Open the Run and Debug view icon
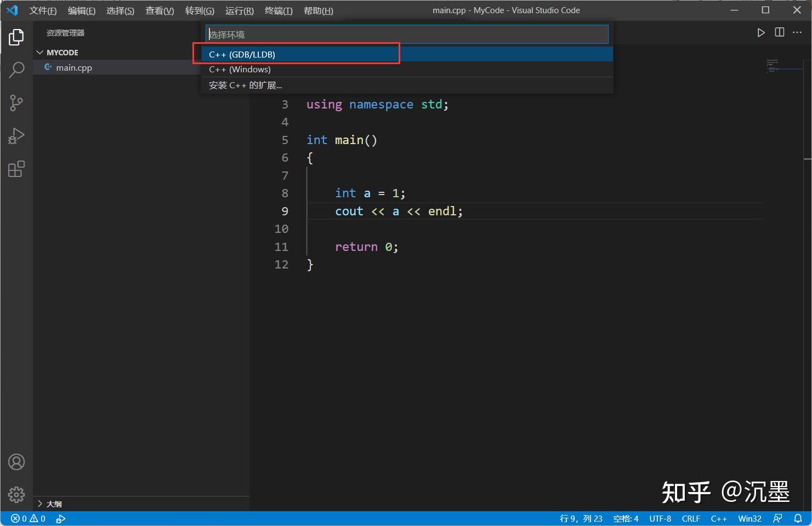 click(x=16, y=136)
